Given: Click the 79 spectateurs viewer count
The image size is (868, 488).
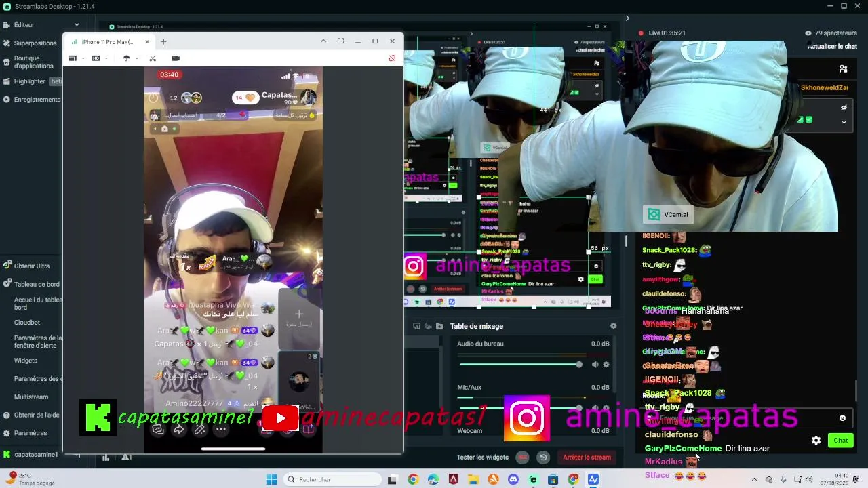Looking at the screenshot, I should [831, 33].
